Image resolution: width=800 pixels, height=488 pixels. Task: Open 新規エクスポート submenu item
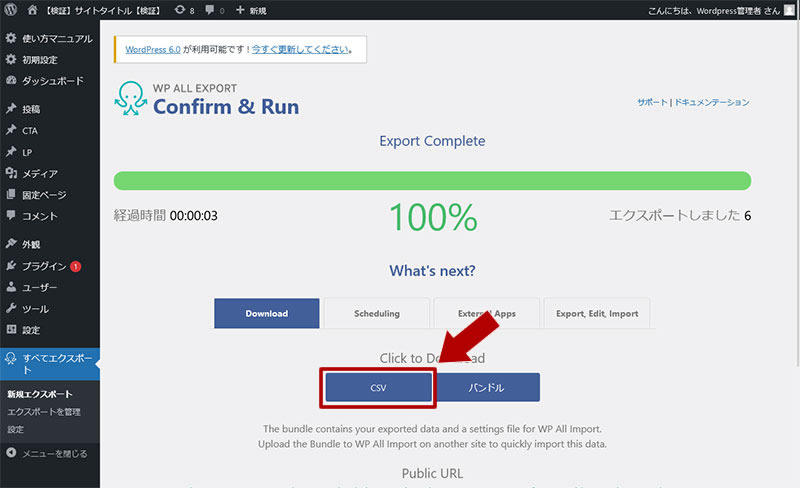click(x=40, y=394)
